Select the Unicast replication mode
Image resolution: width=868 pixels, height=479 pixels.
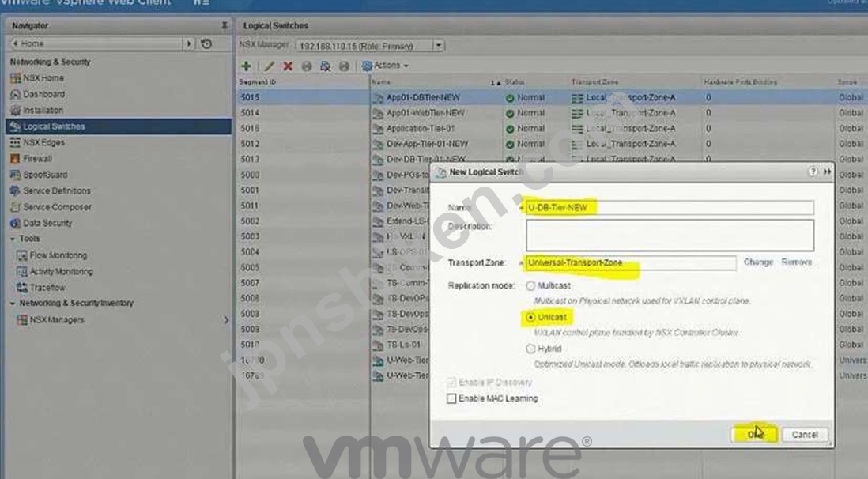[x=531, y=317]
